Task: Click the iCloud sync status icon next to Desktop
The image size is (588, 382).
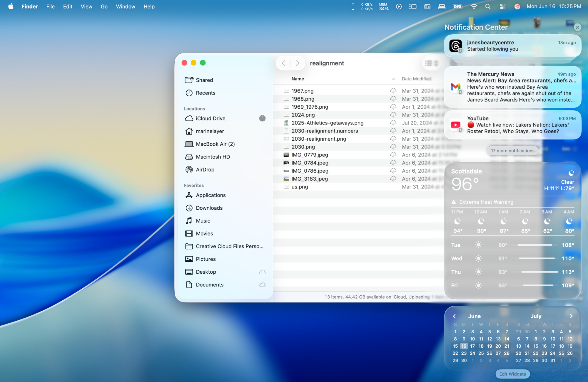Action: (x=262, y=272)
